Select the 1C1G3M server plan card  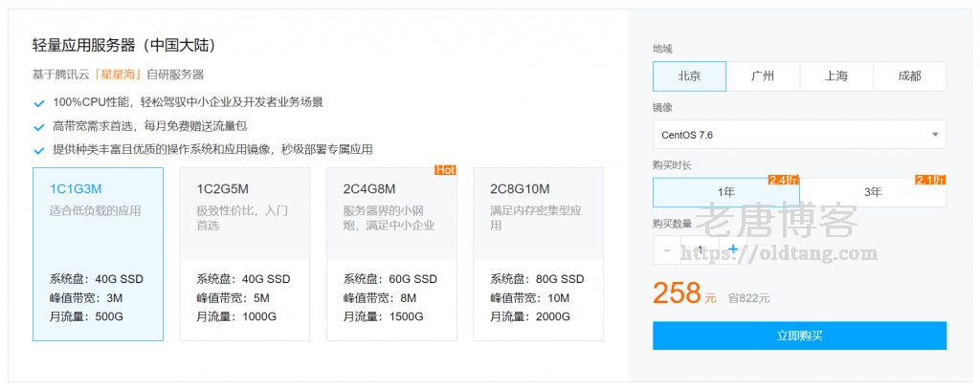click(98, 254)
